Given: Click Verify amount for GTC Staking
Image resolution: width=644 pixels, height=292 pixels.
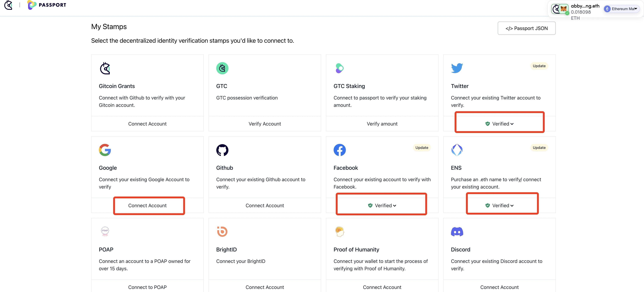Looking at the screenshot, I should [382, 124].
